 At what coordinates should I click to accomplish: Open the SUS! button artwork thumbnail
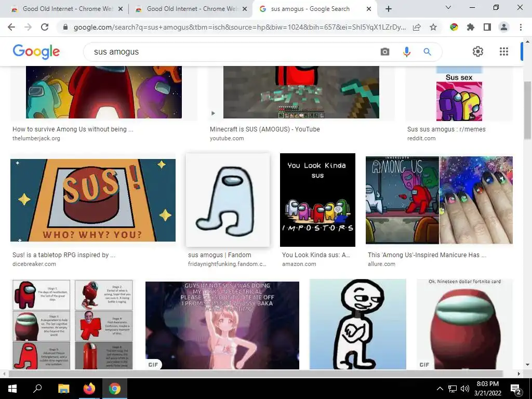pyautogui.click(x=93, y=200)
